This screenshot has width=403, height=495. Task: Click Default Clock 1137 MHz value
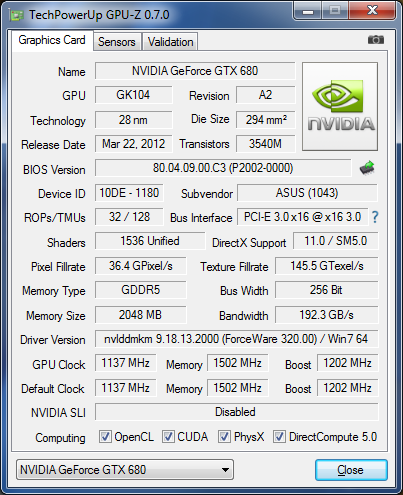(x=125, y=388)
